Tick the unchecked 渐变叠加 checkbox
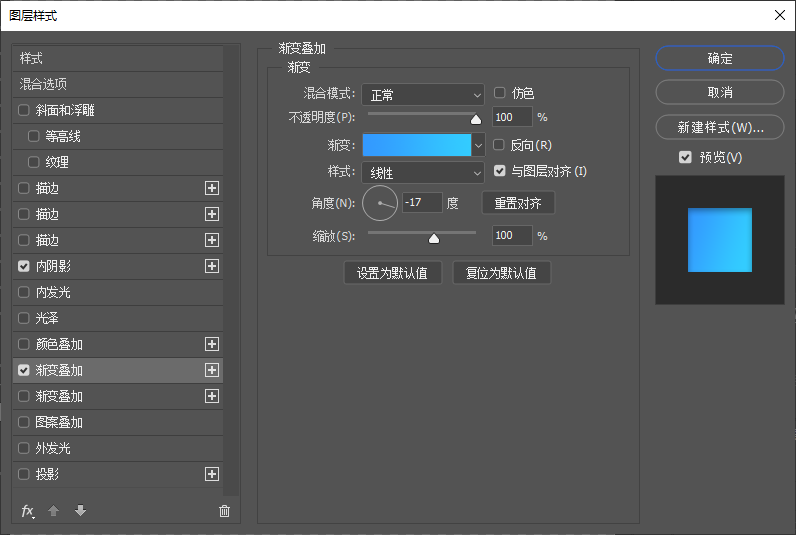Image resolution: width=796 pixels, height=535 pixels. (24, 396)
